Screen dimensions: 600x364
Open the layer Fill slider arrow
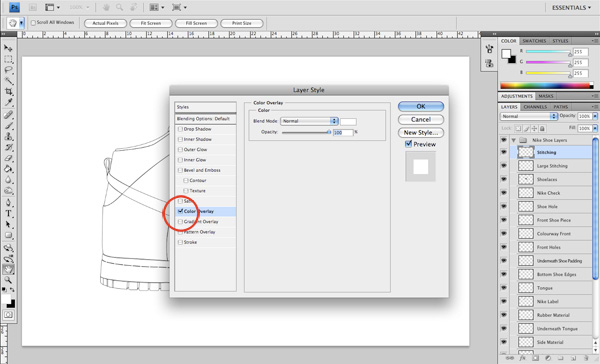[x=595, y=129]
